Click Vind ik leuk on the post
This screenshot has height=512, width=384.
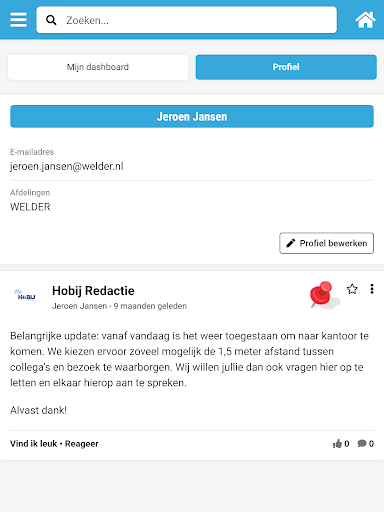click(33, 444)
